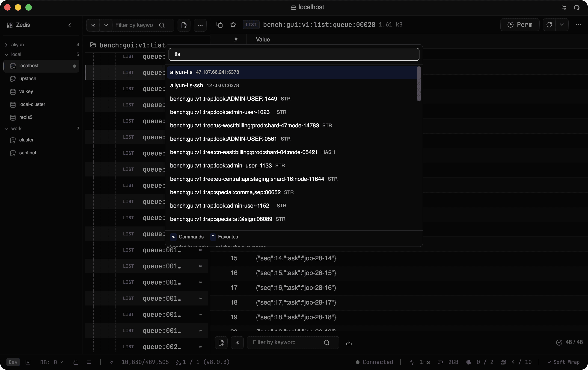The width and height of the screenshot is (588, 370).
Task: Open the scan mode dropdown arrow
Action: pos(106,25)
